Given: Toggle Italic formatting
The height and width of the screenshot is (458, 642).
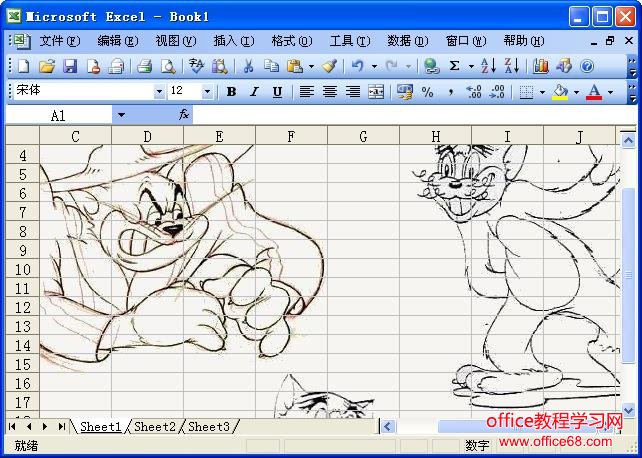Looking at the screenshot, I should tap(254, 92).
